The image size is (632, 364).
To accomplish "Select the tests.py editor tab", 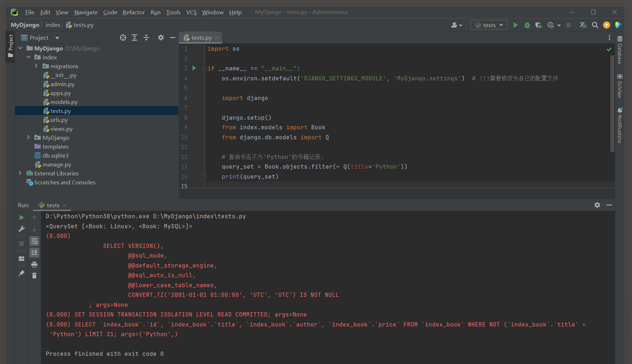I will click(201, 38).
